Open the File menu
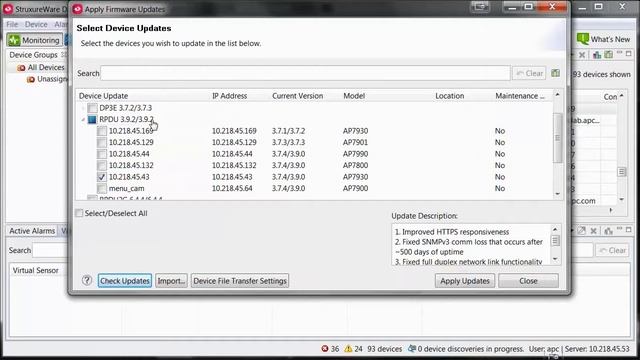The width and height of the screenshot is (640, 360). pos(12,24)
